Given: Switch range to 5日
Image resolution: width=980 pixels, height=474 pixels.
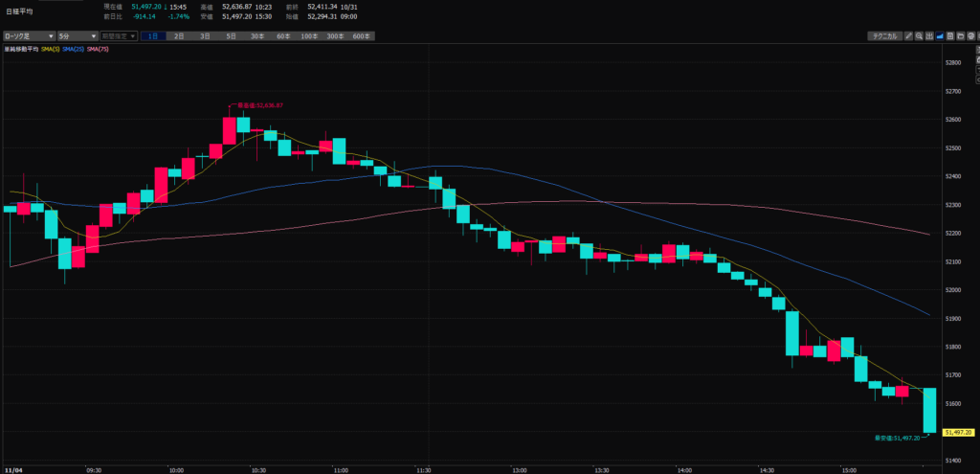Looking at the screenshot, I should tap(231, 35).
